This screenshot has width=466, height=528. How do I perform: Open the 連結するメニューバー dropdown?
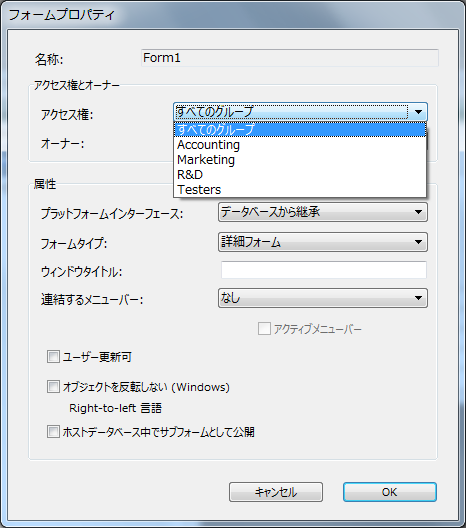click(x=323, y=298)
